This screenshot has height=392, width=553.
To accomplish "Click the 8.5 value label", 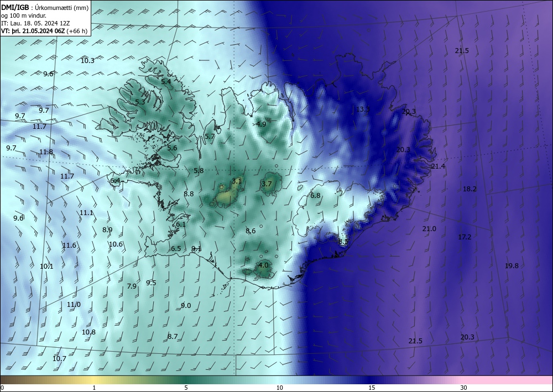I will click(x=343, y=242).
